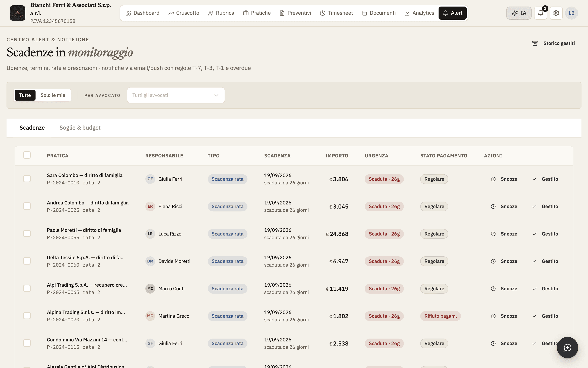Open Preventivi in navigation bar
Screen dimensions: 588x368
tap(295, 13)
